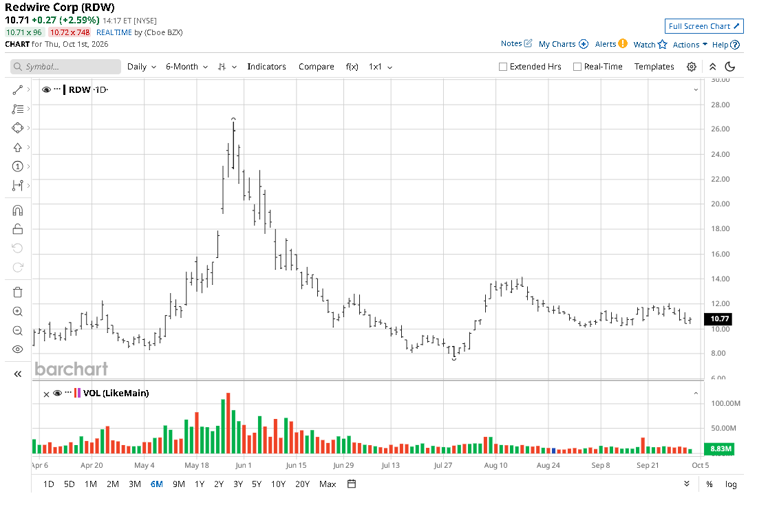Screen dimensions: 768x507
Task: Collapse the RDW pane chevron
Action: (x=696, y=90)
